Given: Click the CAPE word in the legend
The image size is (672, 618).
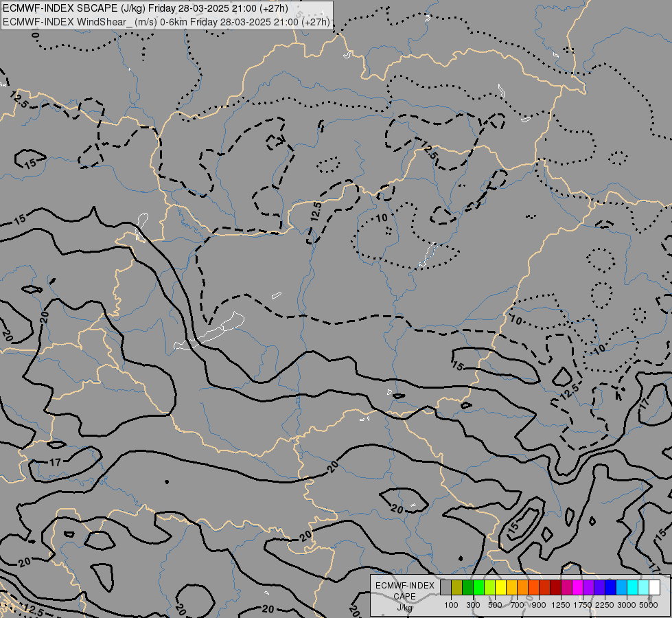Looking at the screenshot, I should pyautogui.click(x=404, y=596).
